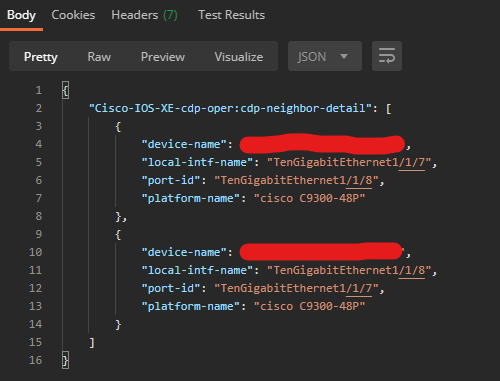Select the Raw view mode

click(x=99, y=57)
